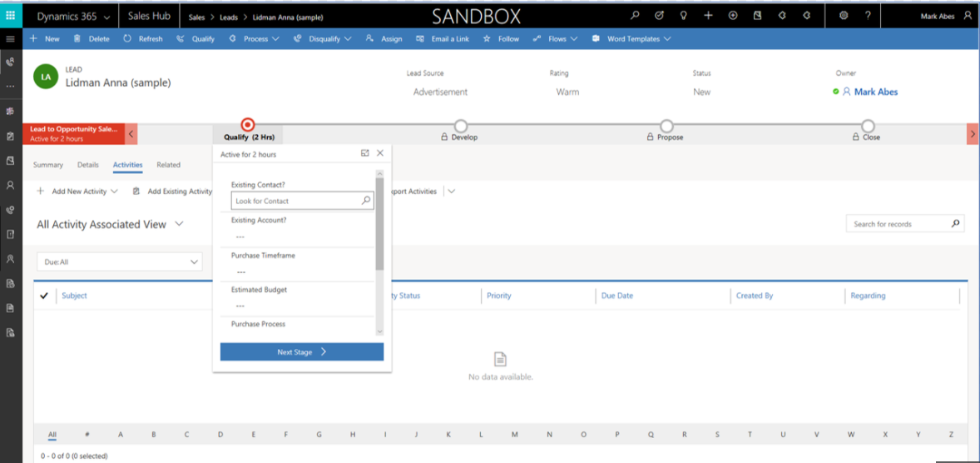Click the Next Stage button
Viewport: 980px width, 463px height.
[x=302, y=351]
